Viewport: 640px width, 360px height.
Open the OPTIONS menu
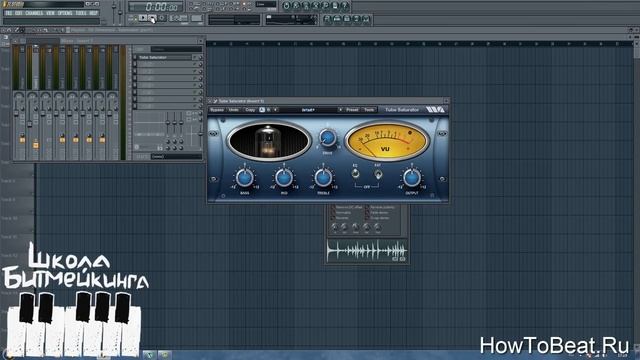65,13
